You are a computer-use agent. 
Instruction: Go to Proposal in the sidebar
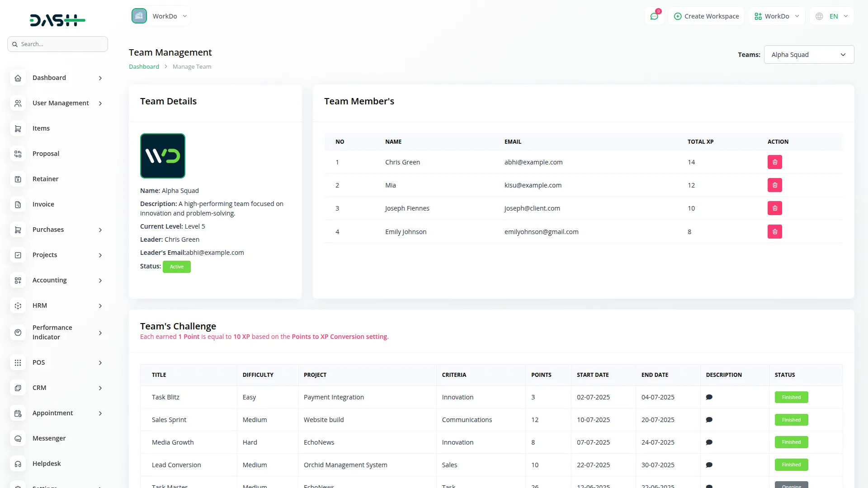click(x=46, y=154)
